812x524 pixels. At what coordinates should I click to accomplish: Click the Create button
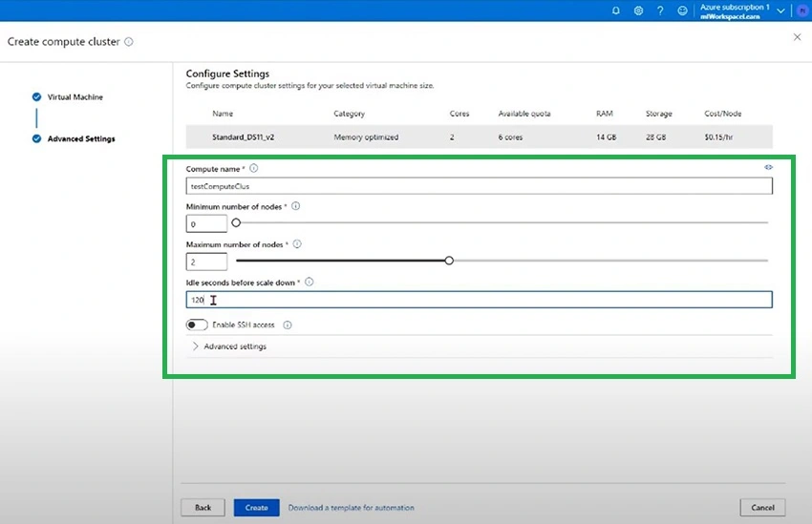[256, 508]
